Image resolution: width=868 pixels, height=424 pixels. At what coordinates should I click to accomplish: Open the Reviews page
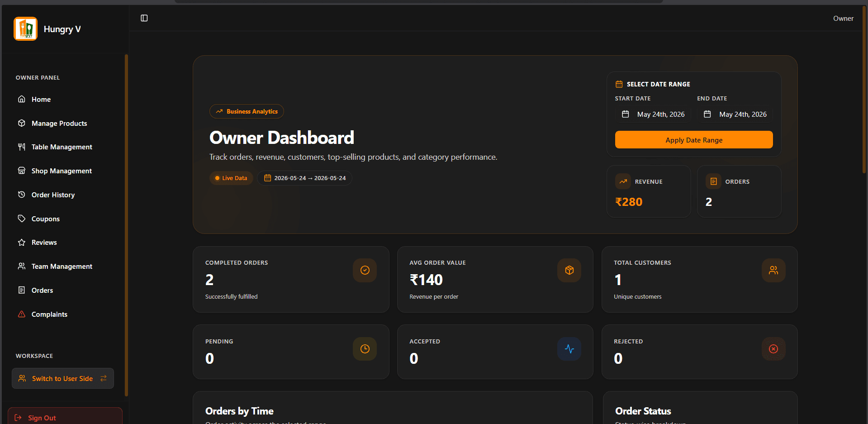click(x=63, y=243)
